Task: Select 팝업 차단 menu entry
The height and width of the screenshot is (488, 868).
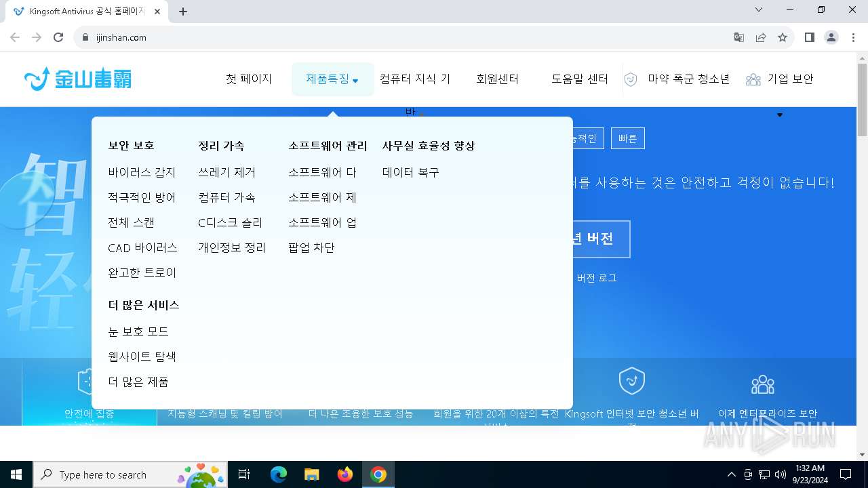Action: [311, 247]
